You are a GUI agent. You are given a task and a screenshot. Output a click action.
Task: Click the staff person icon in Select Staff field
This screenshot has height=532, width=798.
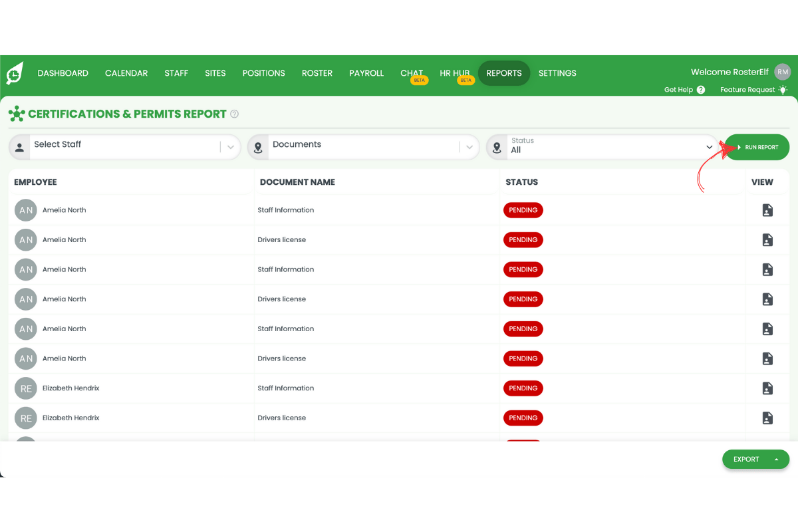click(19, 145)
